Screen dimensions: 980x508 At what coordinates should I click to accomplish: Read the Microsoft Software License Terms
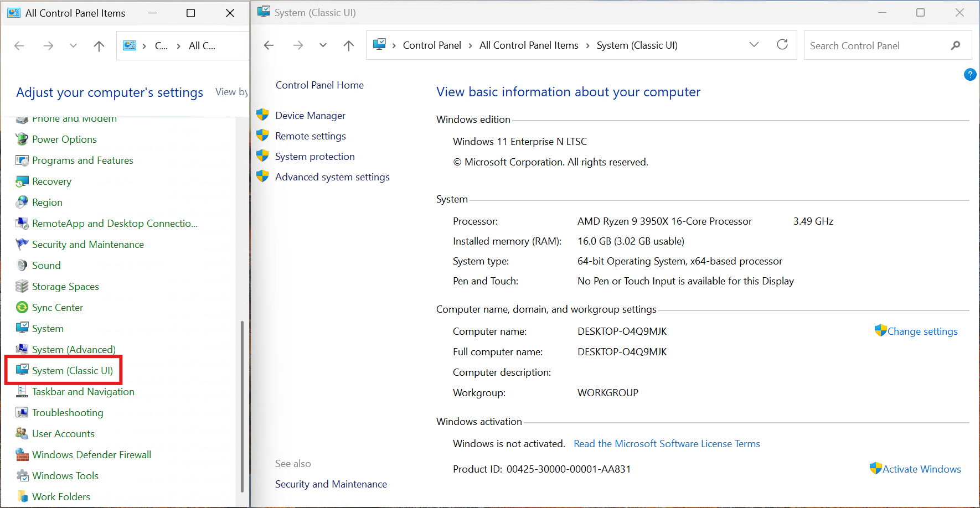click(x=667, y=444)
